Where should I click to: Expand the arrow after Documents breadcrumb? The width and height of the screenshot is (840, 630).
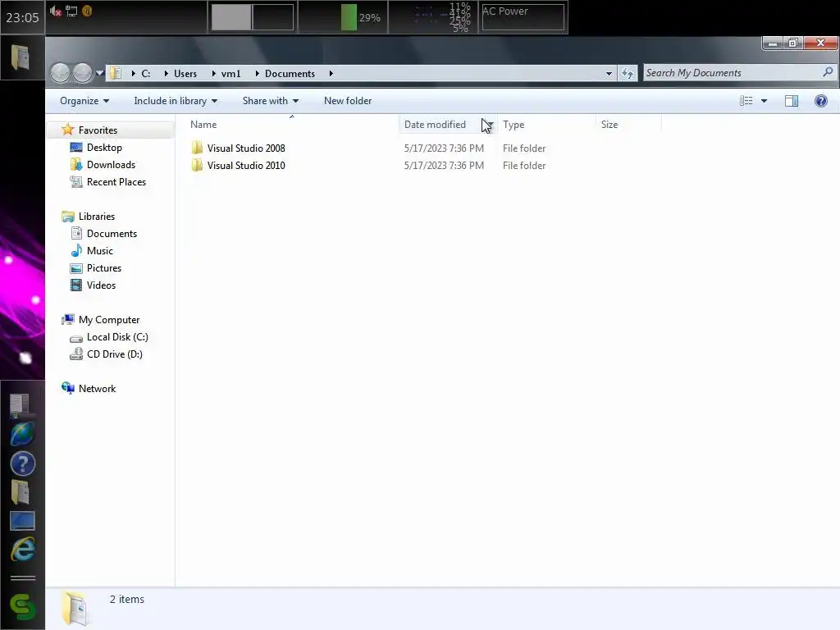(x=331, y=73)
